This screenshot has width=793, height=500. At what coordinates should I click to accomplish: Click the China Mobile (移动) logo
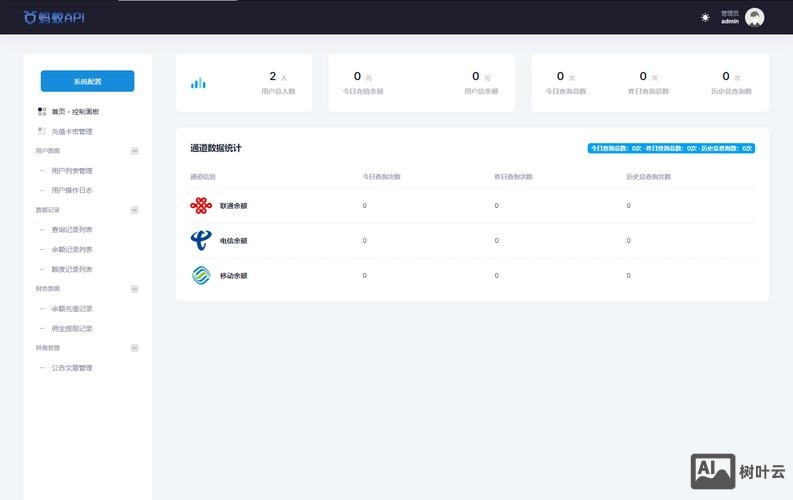(201, 275)
